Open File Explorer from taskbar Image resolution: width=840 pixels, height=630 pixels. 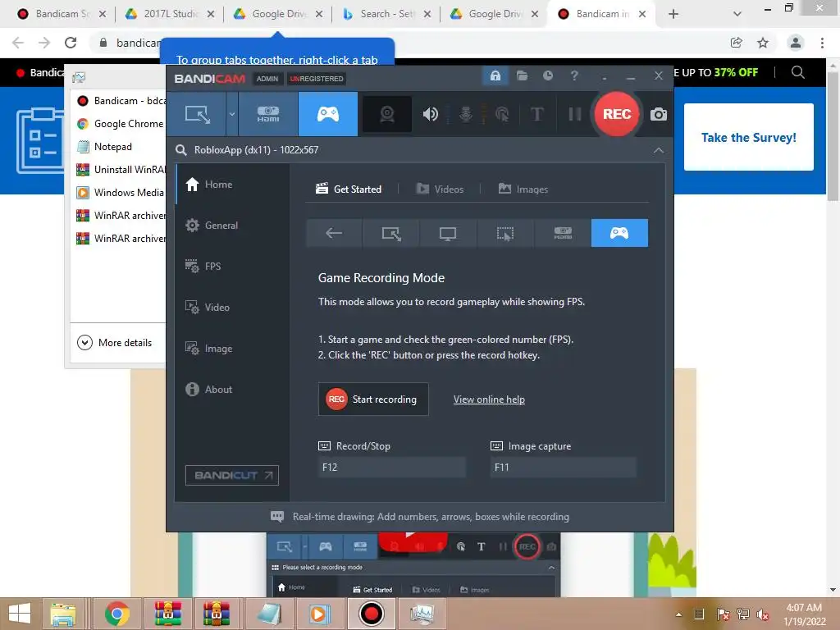click(63, 614)
